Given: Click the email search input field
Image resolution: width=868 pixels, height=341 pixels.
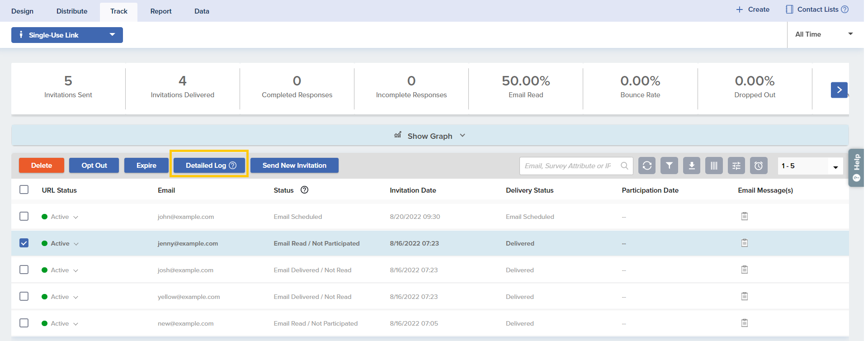Looking at the screenshot, I should pos(569,166).
